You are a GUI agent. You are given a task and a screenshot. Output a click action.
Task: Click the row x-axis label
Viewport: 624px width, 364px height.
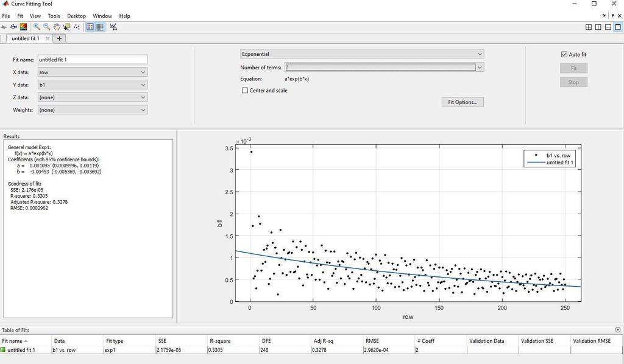pyautogui.click(x=408, y=317)
